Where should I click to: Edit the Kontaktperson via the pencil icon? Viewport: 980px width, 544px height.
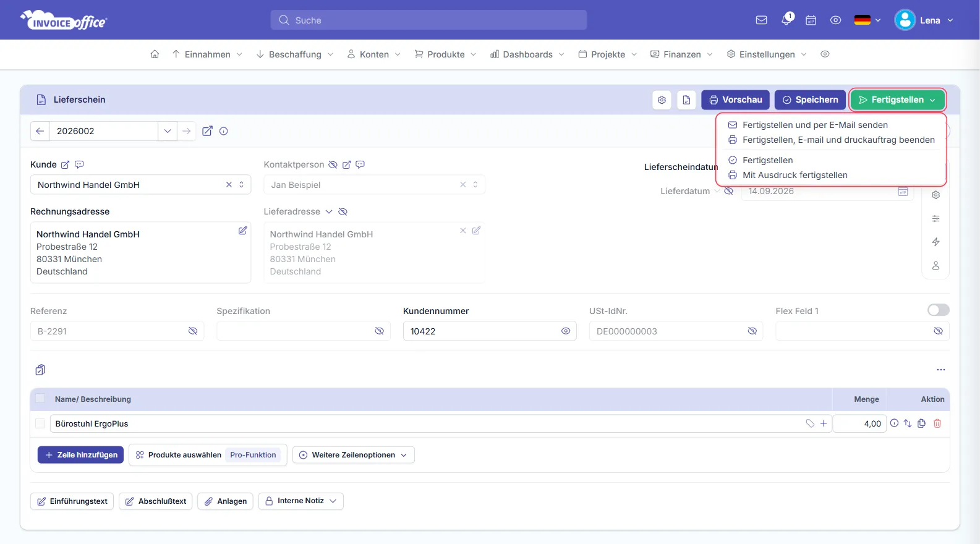346,164
